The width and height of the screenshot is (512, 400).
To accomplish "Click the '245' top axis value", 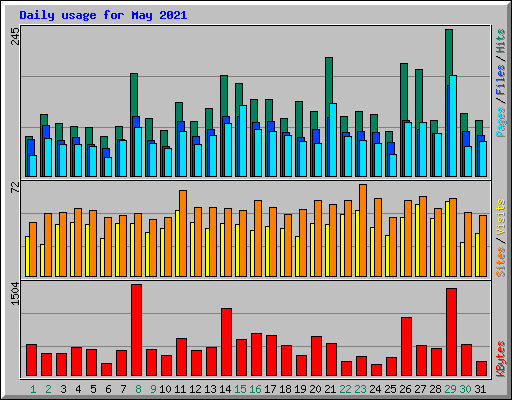I will pyautogui.click(x=15, y=36).
